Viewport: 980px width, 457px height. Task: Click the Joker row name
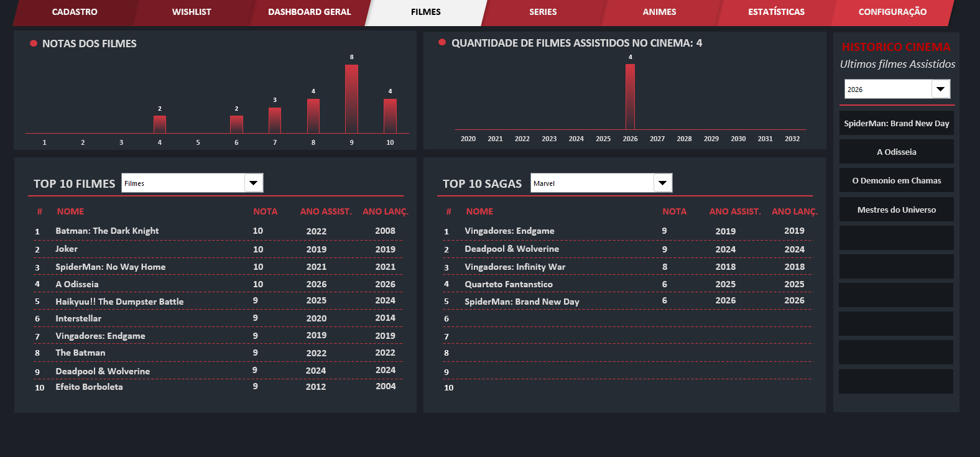tap(67, 249)
